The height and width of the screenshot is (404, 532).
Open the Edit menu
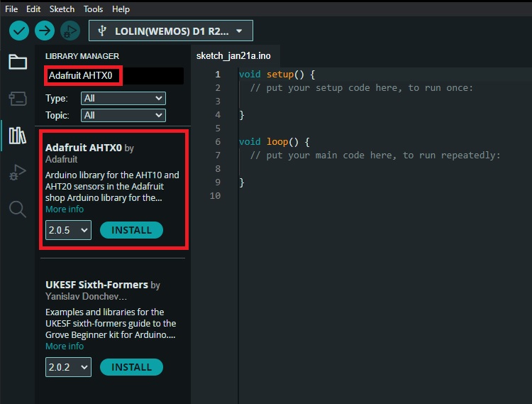[33, 9]
